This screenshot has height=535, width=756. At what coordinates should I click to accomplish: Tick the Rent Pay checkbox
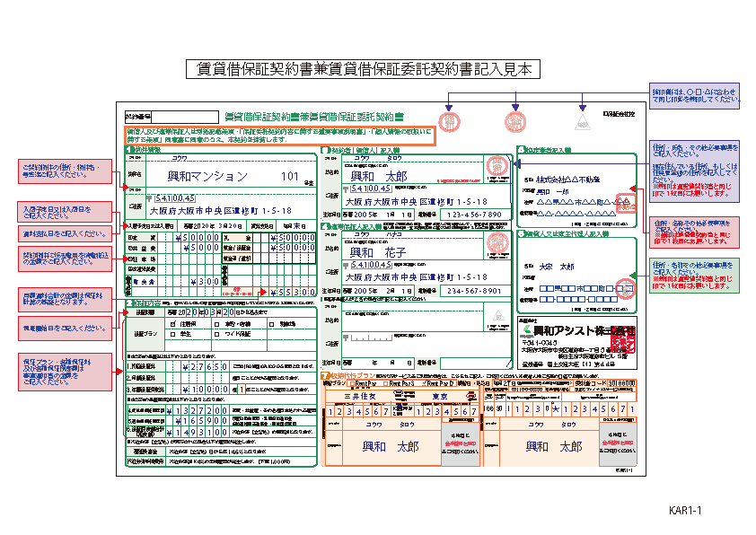(351, 383)
